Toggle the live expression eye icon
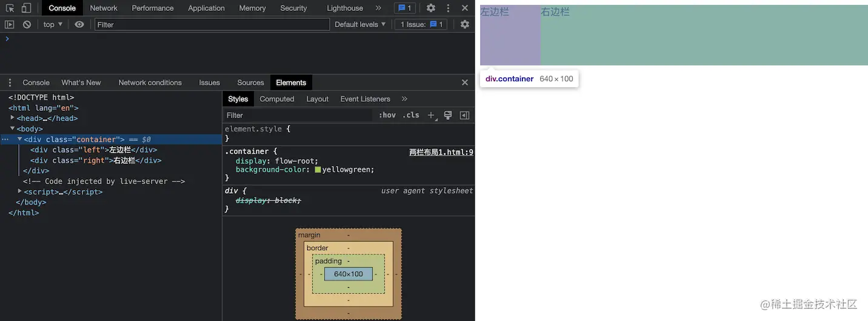This screenshot has height=321, width=868. tap(79, 24)
